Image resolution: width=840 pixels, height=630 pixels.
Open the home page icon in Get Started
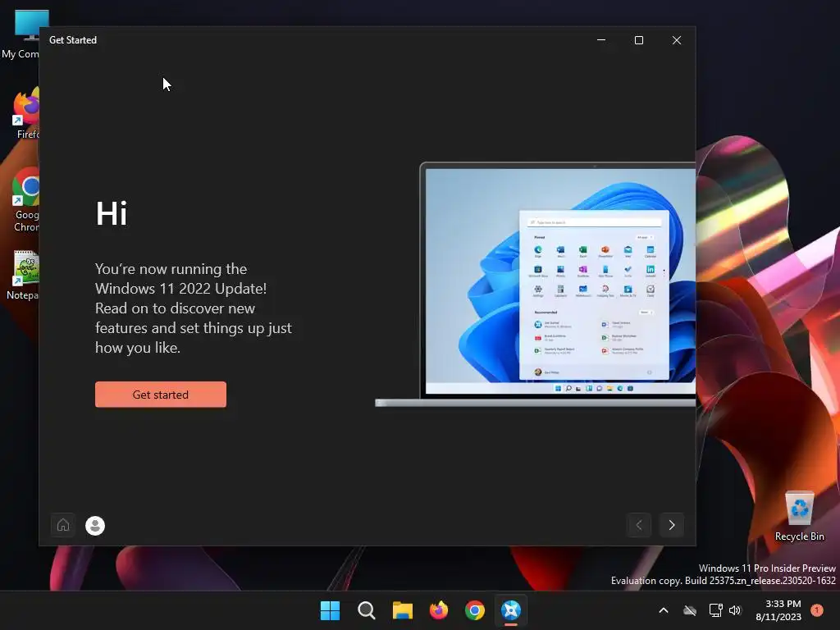coord(63,525)
